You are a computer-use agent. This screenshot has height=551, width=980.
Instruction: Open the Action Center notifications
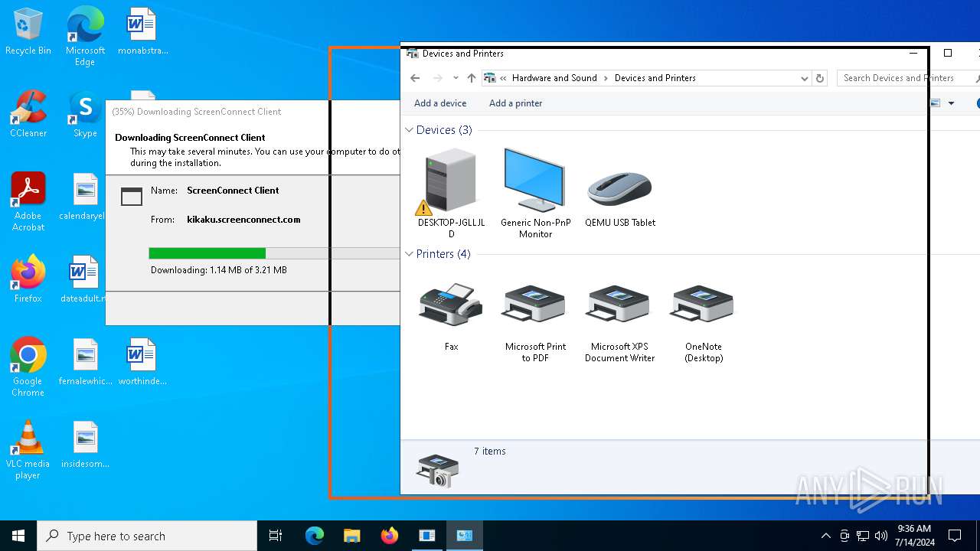(955, 536)
